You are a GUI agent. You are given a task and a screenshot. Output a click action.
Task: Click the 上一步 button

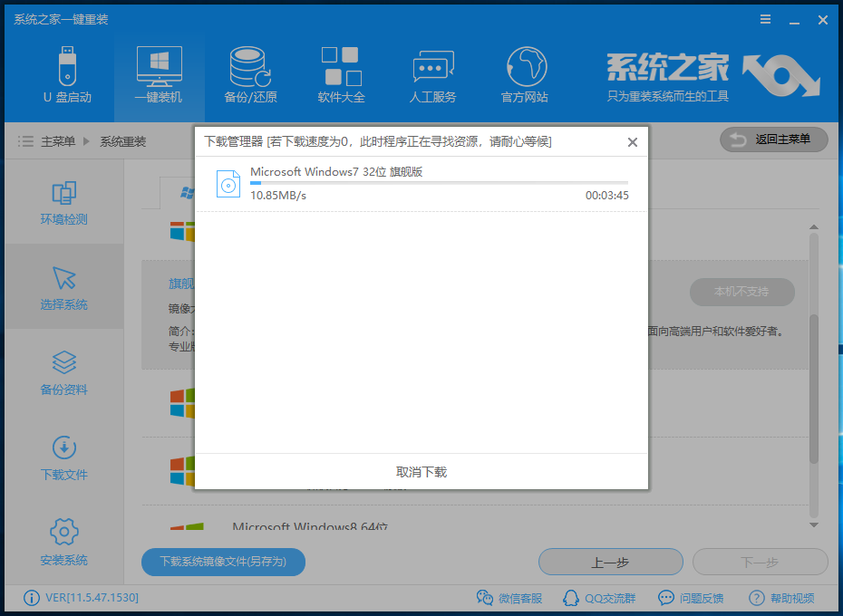610,562
